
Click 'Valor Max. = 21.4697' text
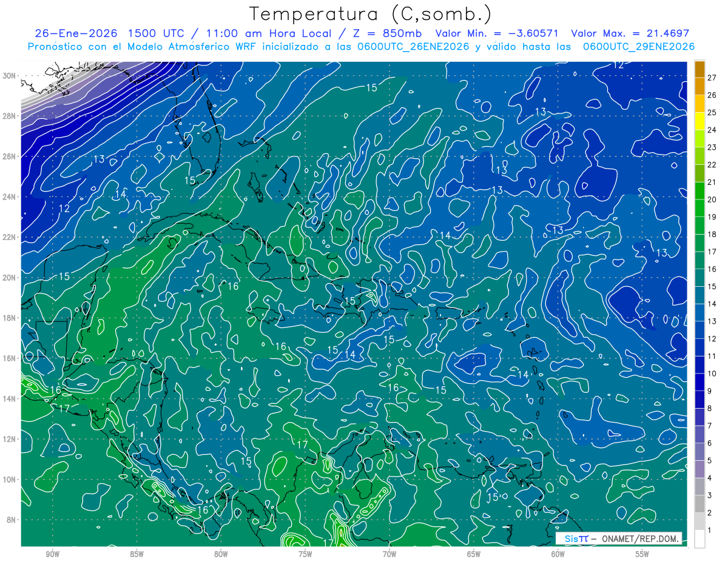pyautogui.click(x=630, y=33)
